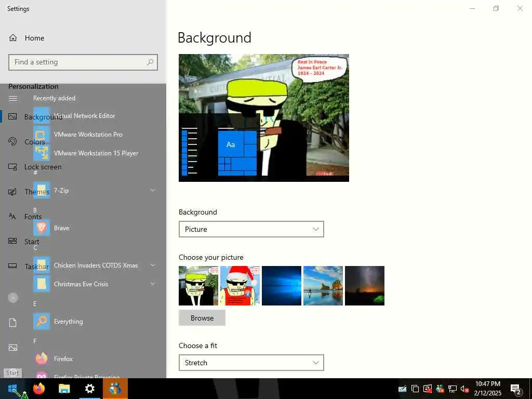532x399 pixels.
Task: Open File Explorer from the taskbar
Action: tap(64, 388)
